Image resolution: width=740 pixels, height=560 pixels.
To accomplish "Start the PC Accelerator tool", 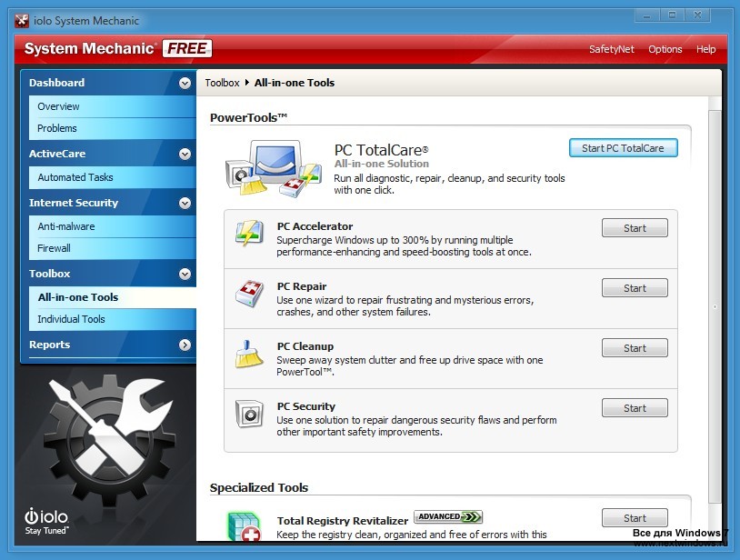I will pos(635,228).
